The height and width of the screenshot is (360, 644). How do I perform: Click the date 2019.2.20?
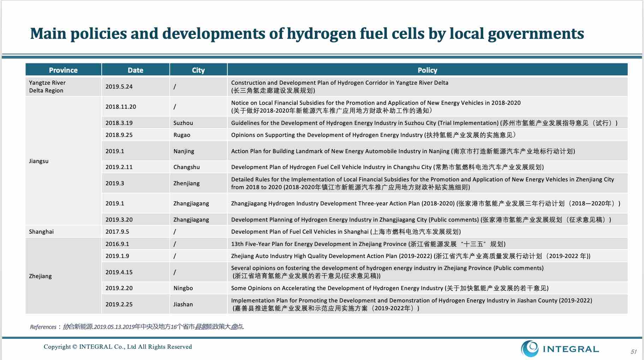tap(119, 288)
